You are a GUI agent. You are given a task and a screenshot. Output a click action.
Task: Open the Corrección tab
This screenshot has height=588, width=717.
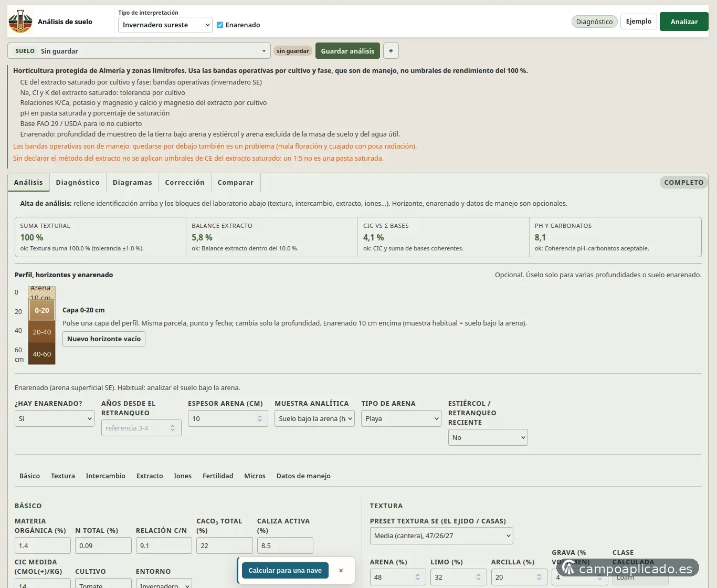click(185, 182)
